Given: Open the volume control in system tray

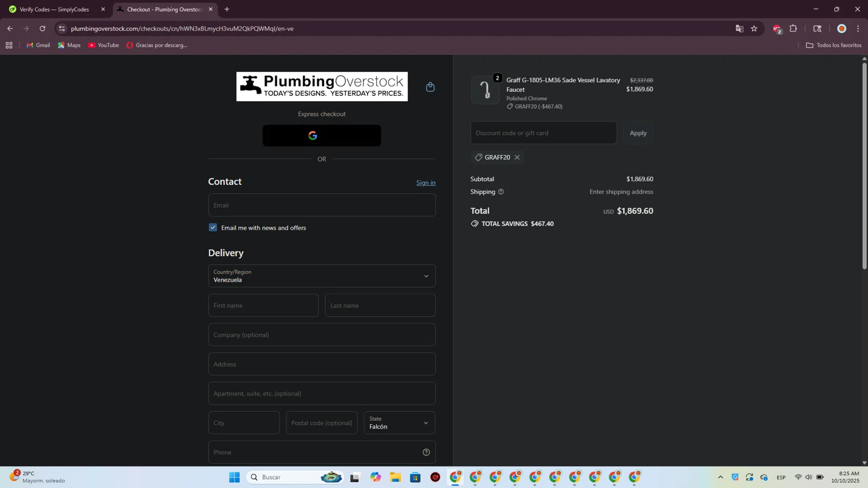Looking at the screenshot, I should point(808,477).
